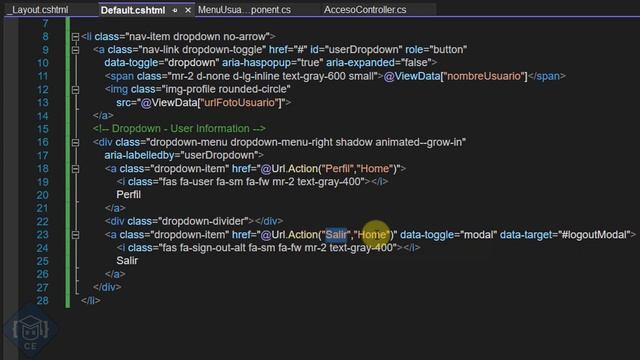Select the Default.cshtml tab
The height and width of the screenshot is (360, 640).
[x=133, y=10]
